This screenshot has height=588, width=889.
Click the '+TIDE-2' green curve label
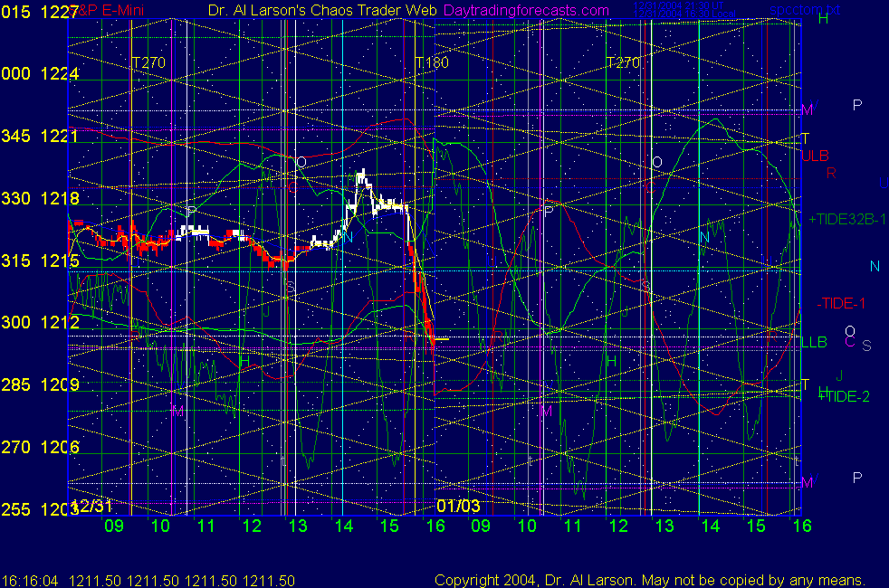click(844, 396)
